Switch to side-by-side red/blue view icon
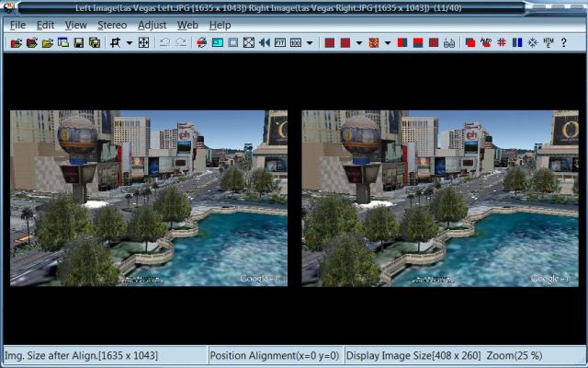Viewport: 588px width, 368px height. coord(402,43)
